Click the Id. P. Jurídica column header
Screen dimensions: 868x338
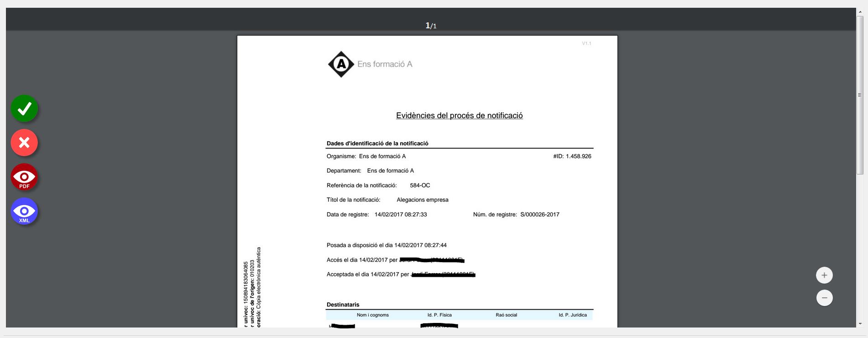[573, 315]
